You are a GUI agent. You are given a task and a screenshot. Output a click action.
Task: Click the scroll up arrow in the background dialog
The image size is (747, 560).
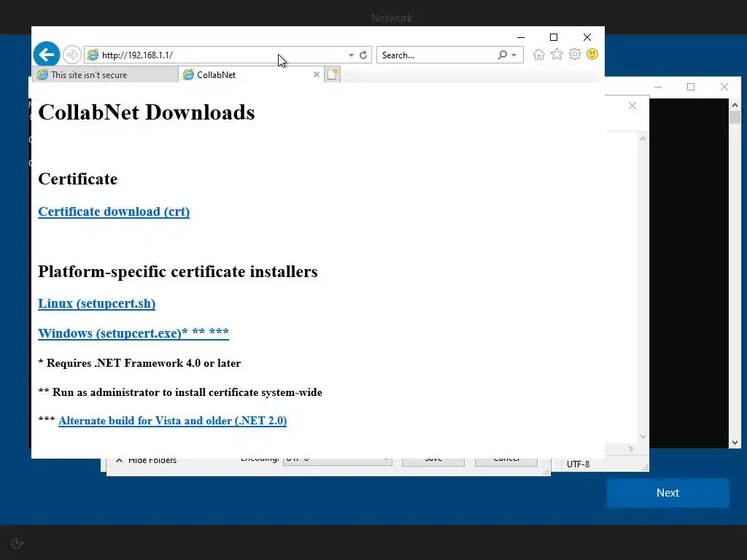(643, 139)
